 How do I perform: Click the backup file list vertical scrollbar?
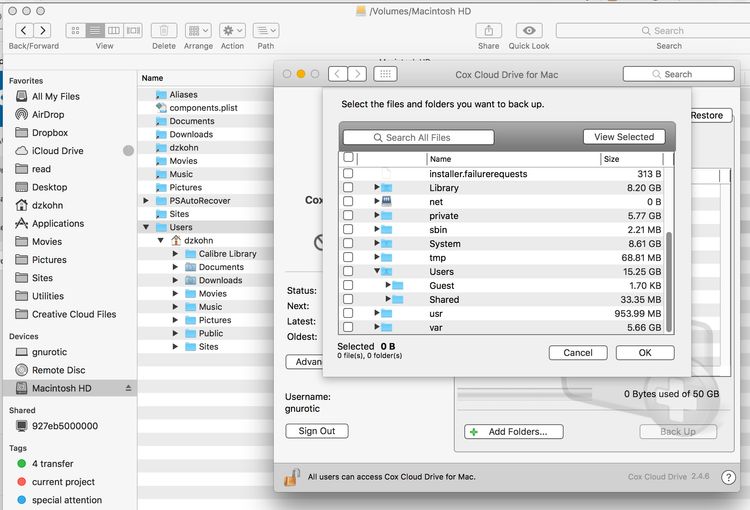tap(669, 281)
